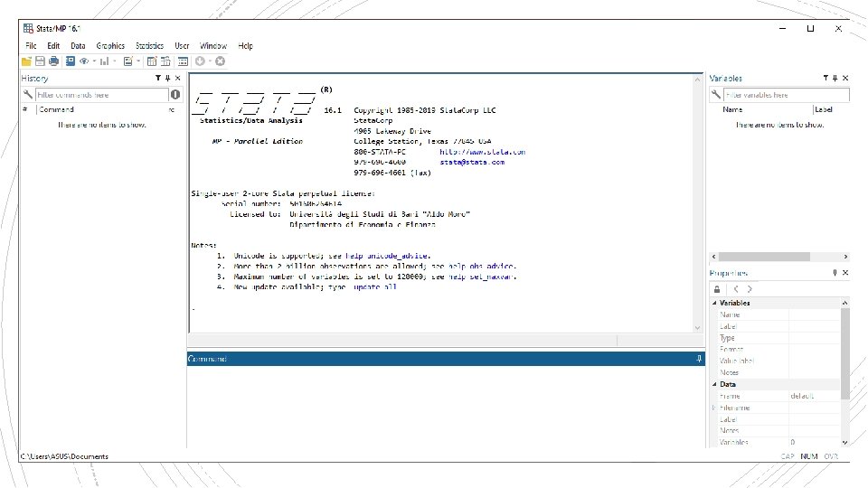The height and width of the screenshot is (488, 868).
Task: Collapse the Variables section in Properties
Action: 714,304
